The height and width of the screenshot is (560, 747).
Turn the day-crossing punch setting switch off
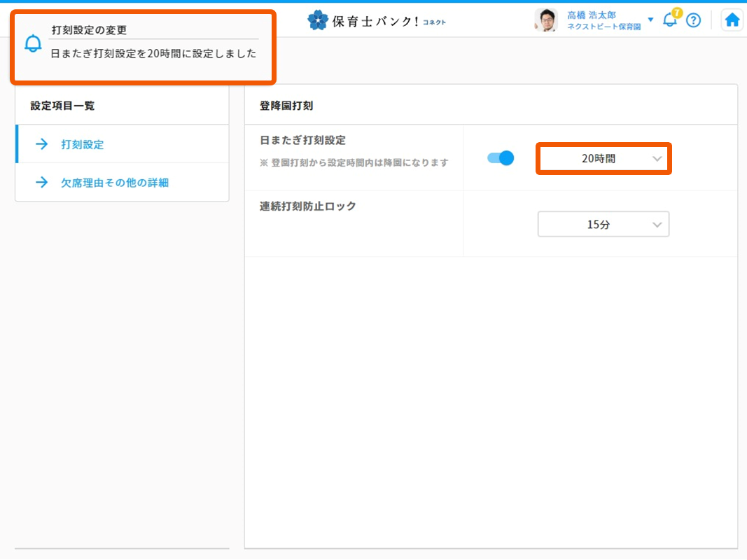pyautogui.click(x=501, y=157)
